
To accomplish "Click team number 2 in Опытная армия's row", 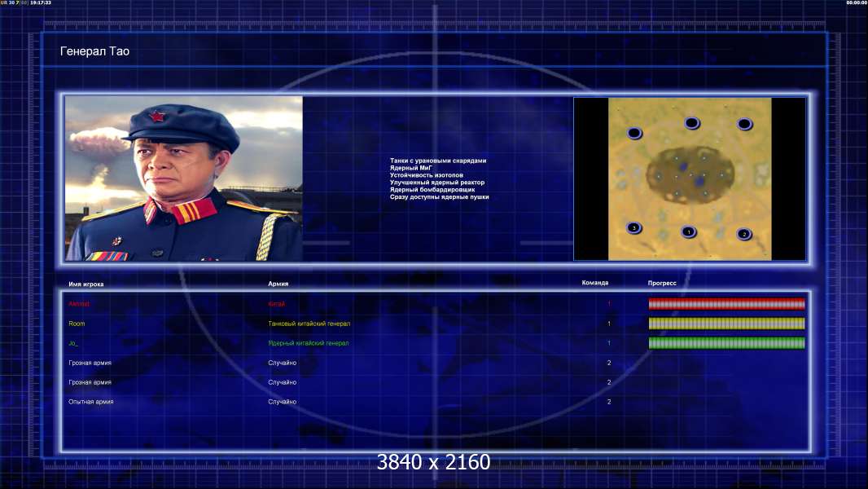I will 609,402.
